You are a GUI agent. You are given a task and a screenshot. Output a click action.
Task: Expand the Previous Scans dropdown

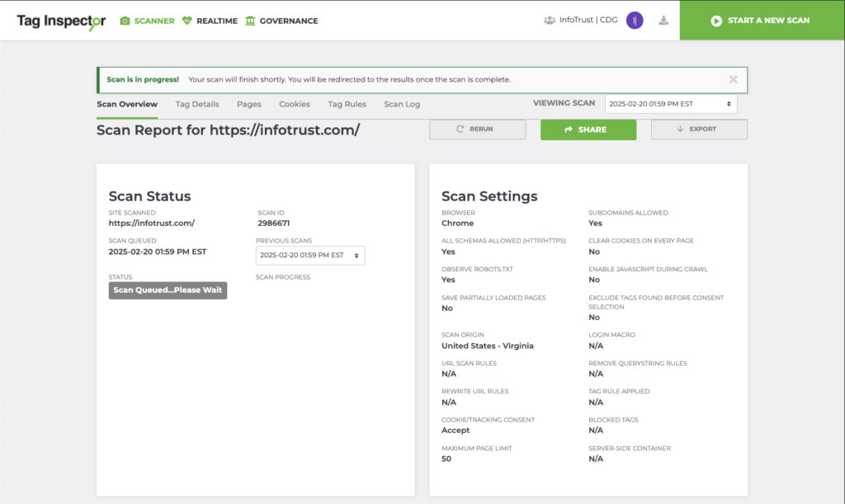(310, 256)
